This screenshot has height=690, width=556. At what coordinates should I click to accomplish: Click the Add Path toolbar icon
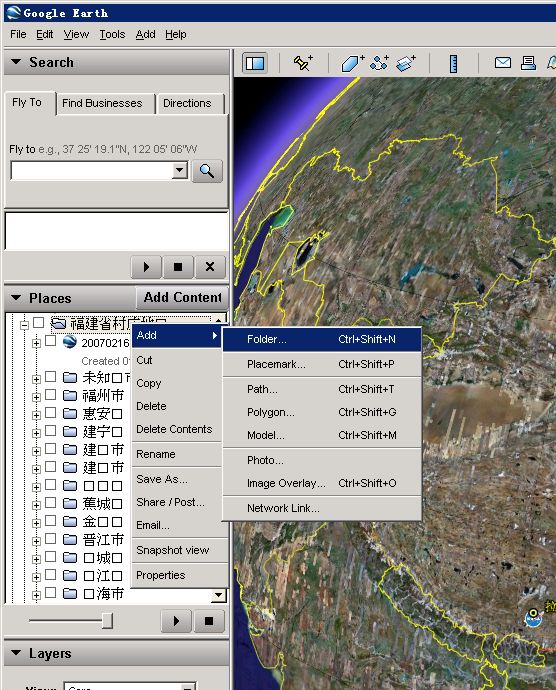379,63
